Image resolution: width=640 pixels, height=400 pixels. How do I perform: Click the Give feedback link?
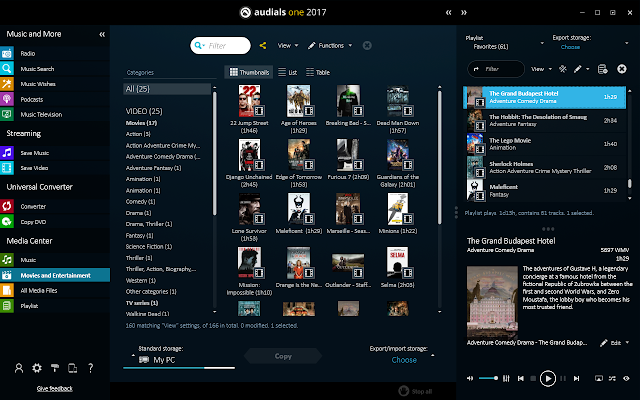point(55,389)
